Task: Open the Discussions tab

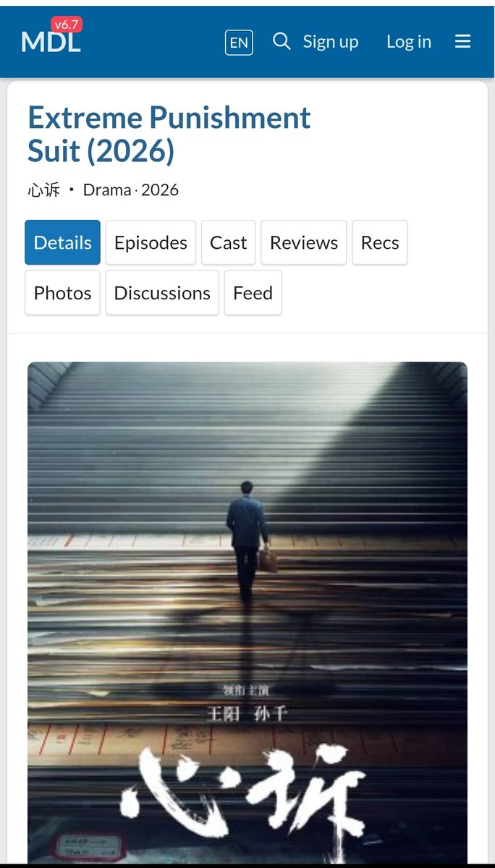Action: (x=162, y=293)
